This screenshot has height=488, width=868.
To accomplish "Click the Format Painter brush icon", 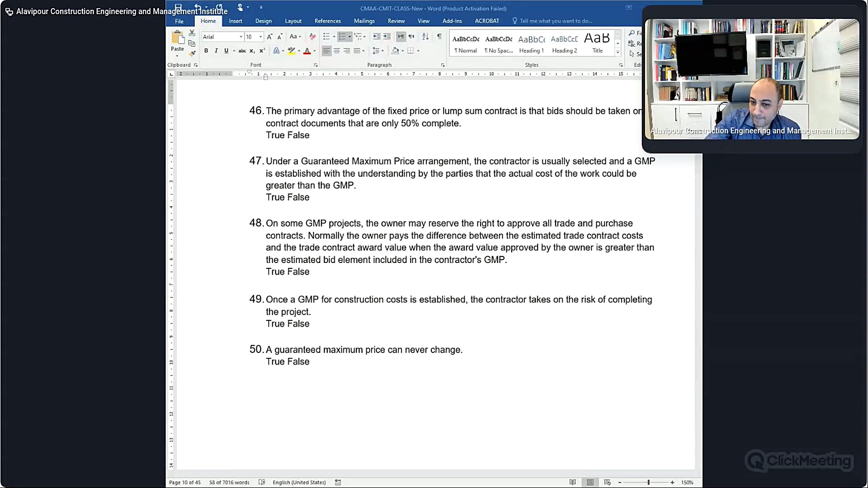I will [192, 53].
